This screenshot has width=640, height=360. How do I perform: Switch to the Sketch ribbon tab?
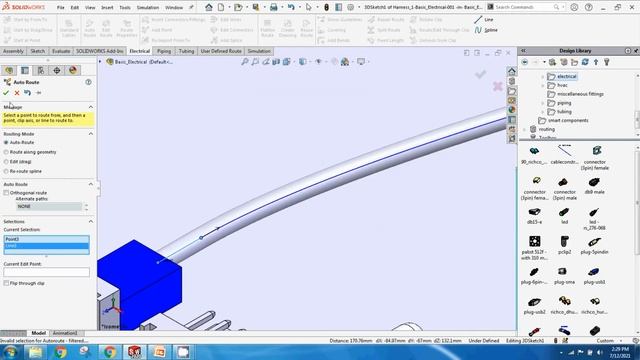(x=38, y=51)
